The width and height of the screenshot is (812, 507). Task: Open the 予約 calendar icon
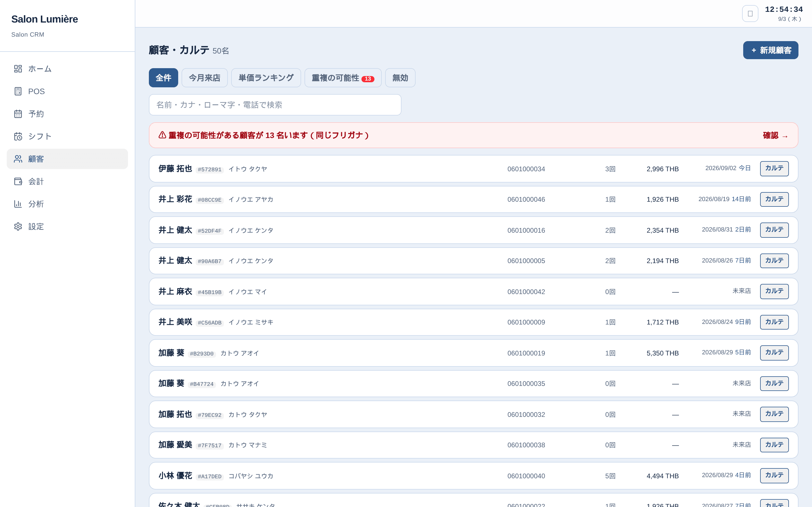[x=18, y=114]
